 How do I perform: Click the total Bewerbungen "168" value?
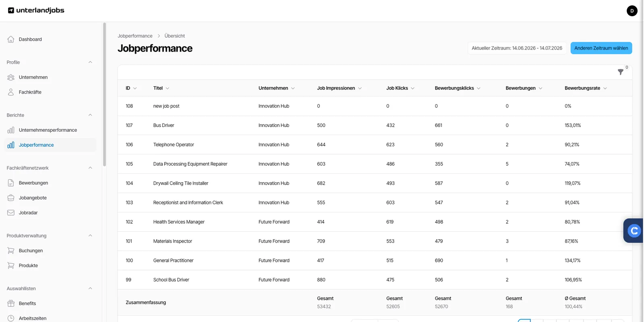pos(509,307)
